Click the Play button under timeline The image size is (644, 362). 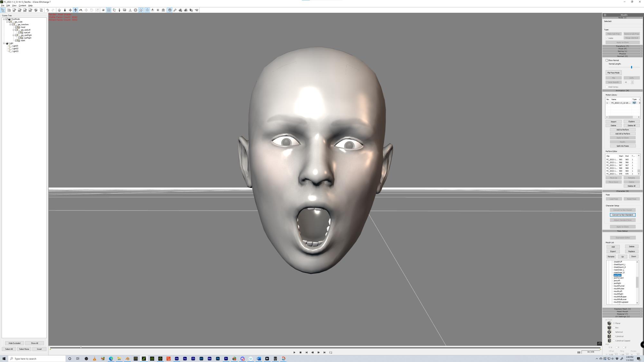coord(294,352)
